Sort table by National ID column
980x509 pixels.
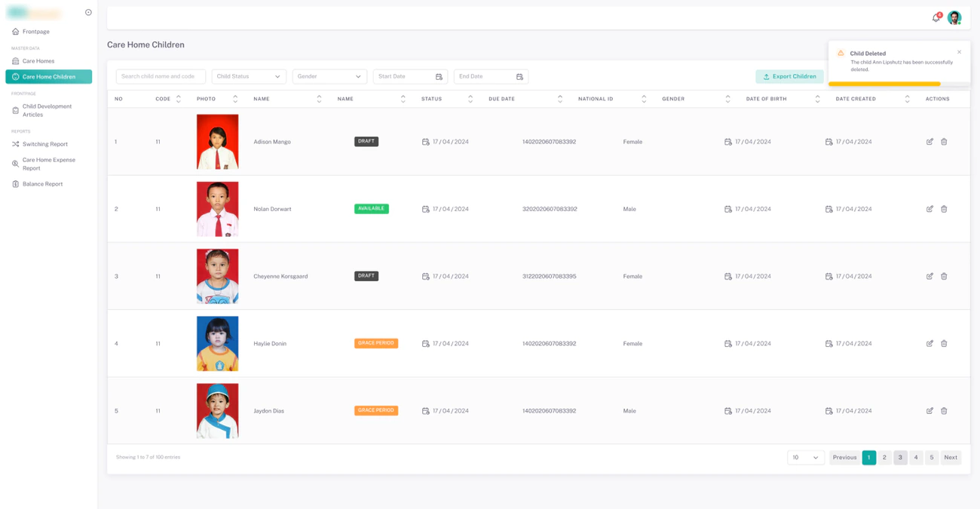(644, 99)
